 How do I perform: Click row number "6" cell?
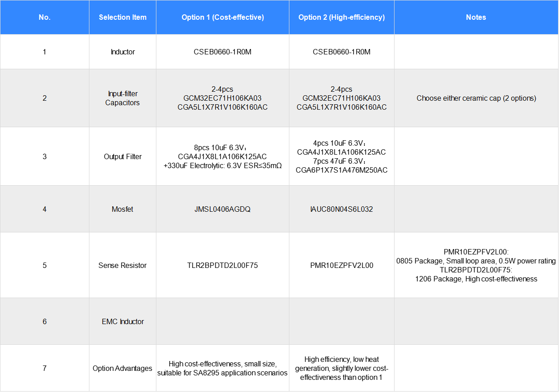click(44, 321)
